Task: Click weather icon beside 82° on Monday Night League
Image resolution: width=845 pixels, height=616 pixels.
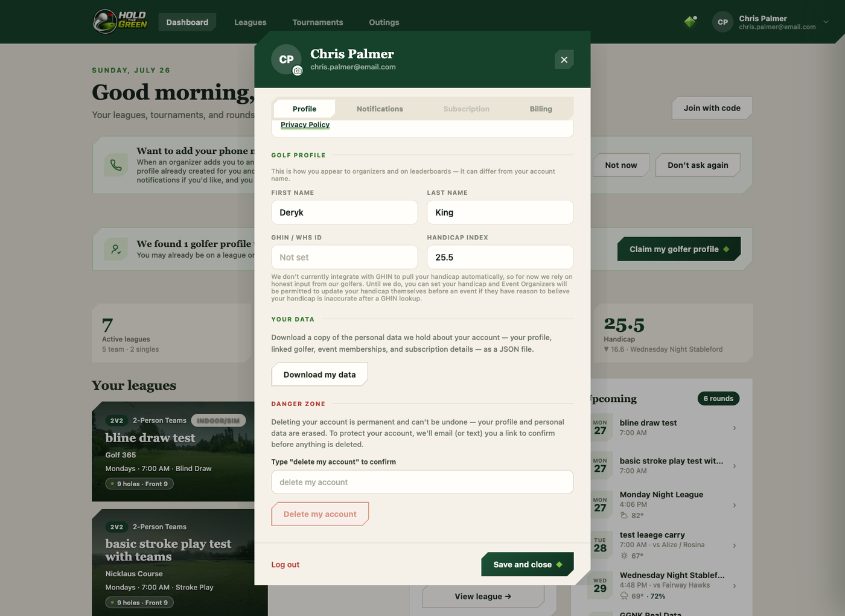Action: click(x=624, y=515)
